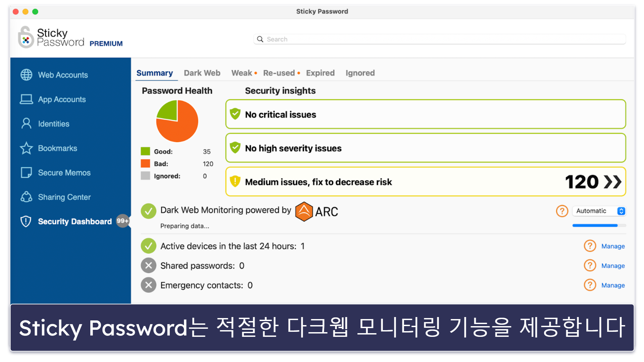Open Bookmarks section
644x362 pixels.
(x=70, y=148)
